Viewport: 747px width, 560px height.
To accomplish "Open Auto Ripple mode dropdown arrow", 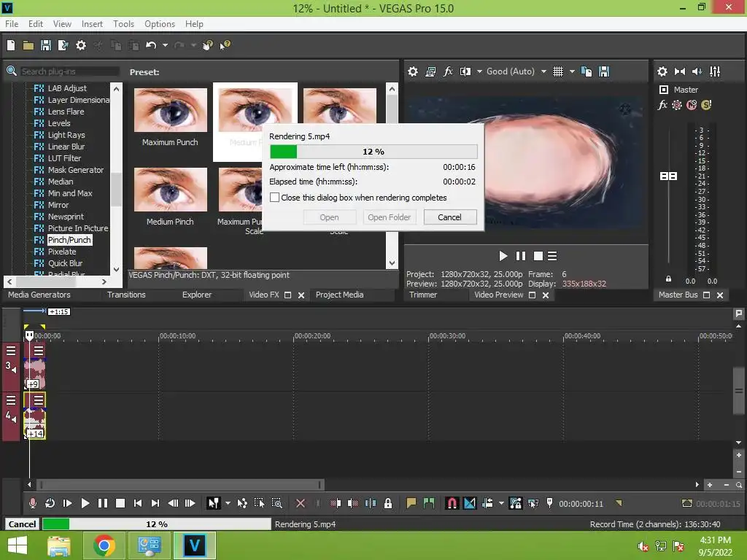I will [501, 503].
